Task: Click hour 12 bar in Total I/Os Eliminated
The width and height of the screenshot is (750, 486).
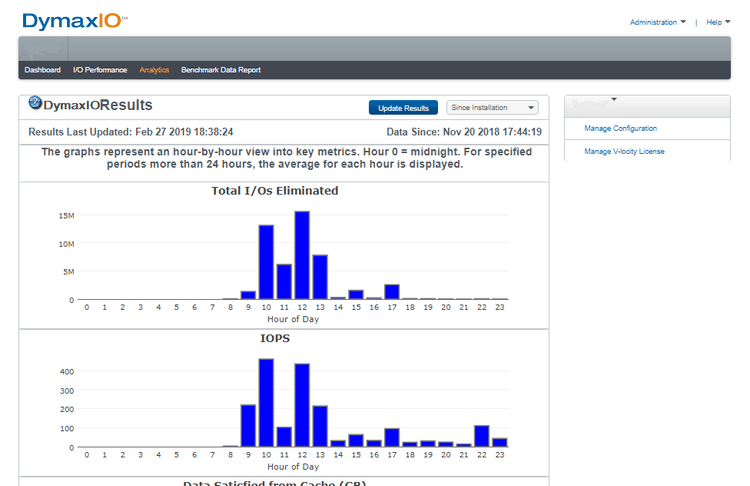Action: coord(302,255)
